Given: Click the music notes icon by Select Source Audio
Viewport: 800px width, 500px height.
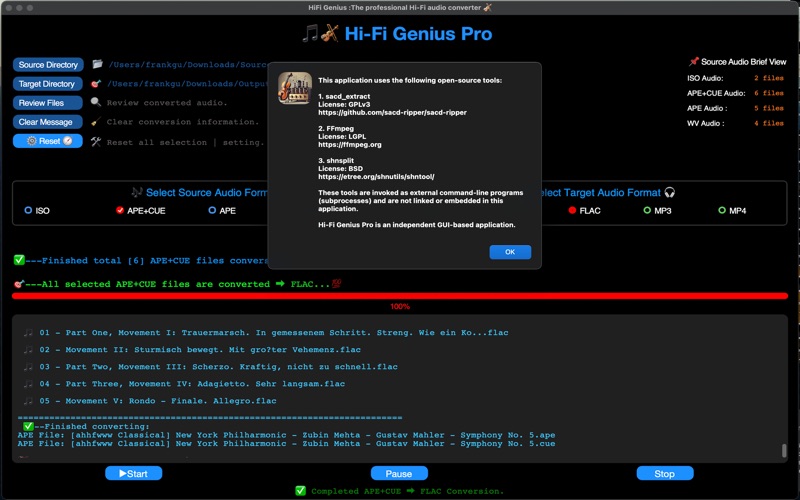Looking at the screenshot, I should pos(137,192).
